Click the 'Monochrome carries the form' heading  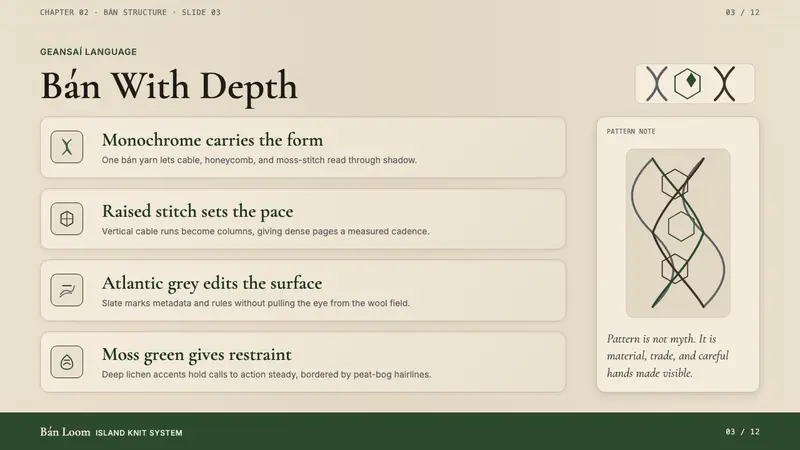pos(212,140)
